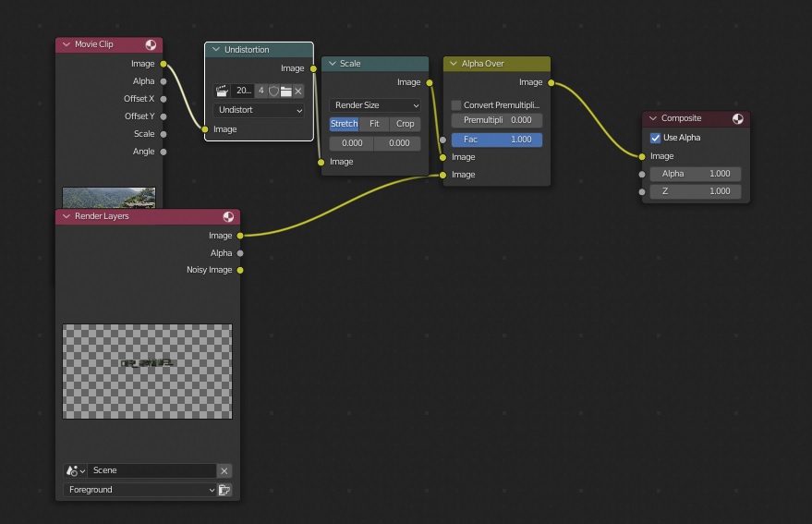Click the Movie Clip node preview sphere icon
Image resolution: width=812 pixels, height=524 pixels.
click(151, 44)
